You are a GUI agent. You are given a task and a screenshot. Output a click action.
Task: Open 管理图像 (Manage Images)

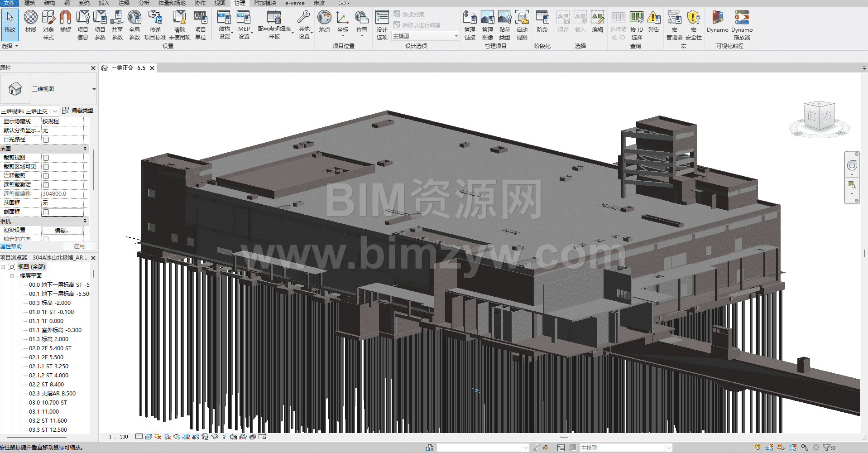click(x=488, y=25)
